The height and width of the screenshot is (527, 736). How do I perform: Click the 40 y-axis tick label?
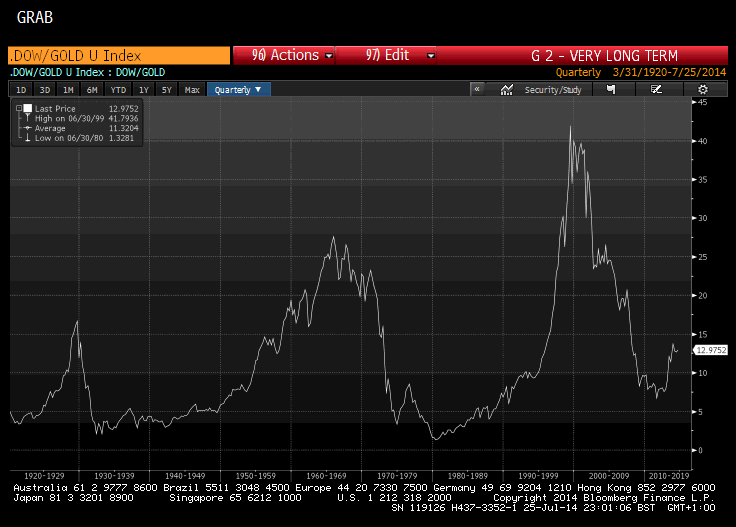pyautogui.click(x=702, y=141)
